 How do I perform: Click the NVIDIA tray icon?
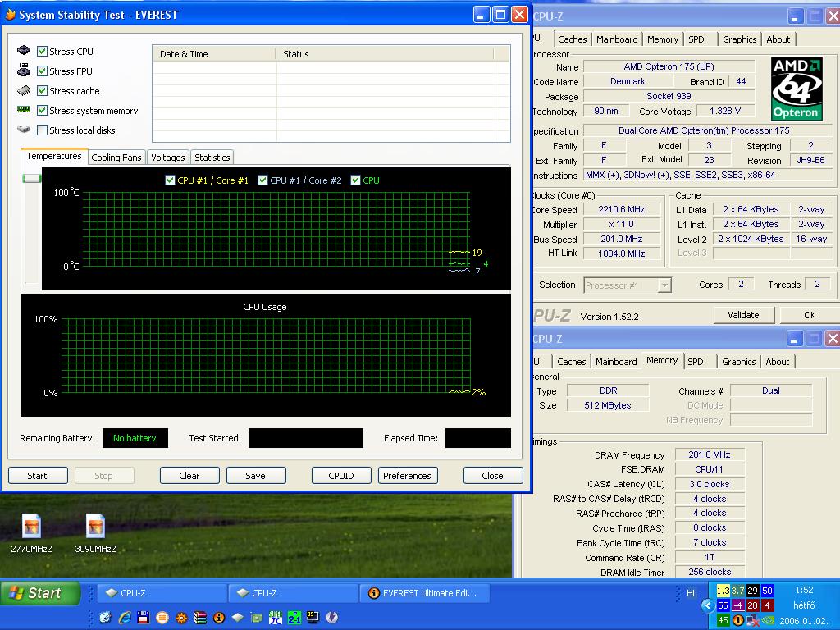point(768,620)
